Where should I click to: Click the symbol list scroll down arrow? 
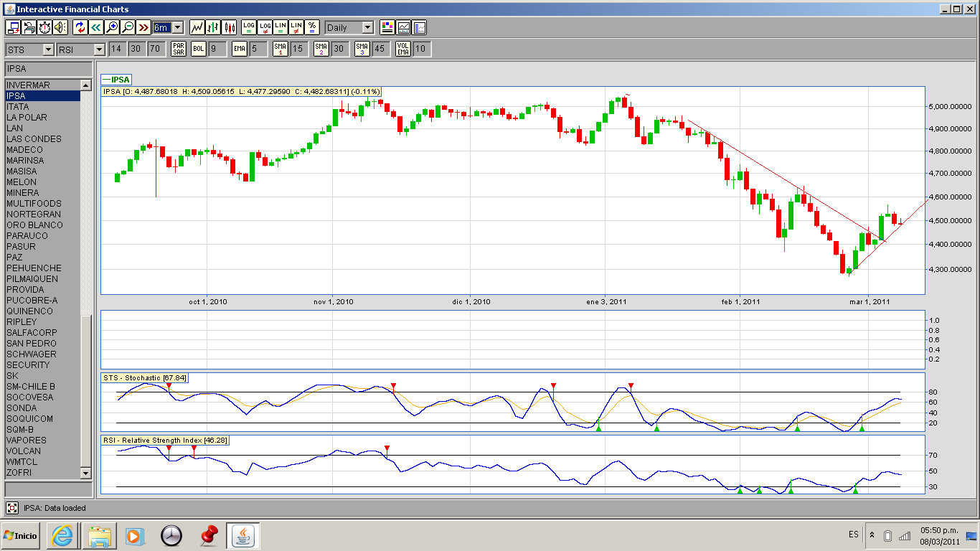coord(86,473)
